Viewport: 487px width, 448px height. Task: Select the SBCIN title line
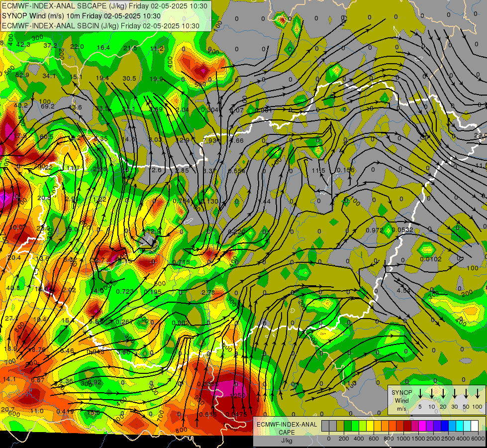100,26
